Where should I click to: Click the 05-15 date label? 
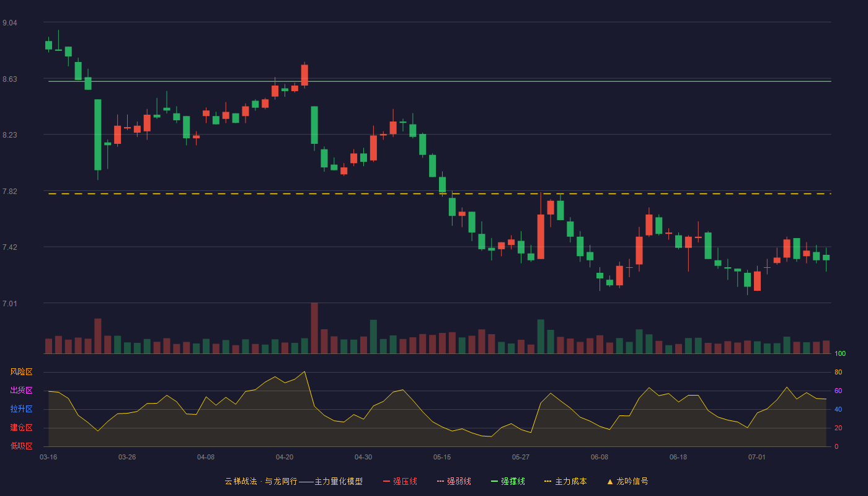click(442, 457)
